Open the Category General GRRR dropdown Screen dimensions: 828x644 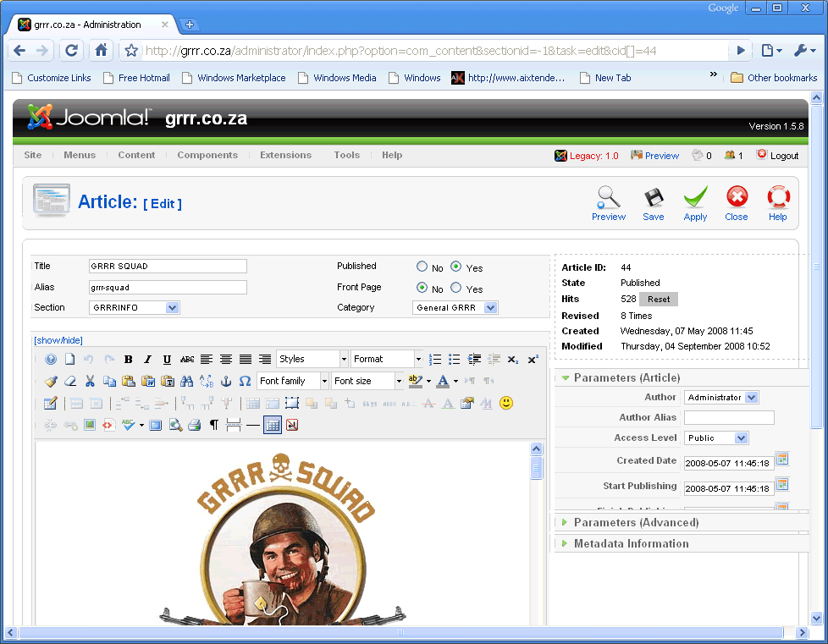coord(455,308)
